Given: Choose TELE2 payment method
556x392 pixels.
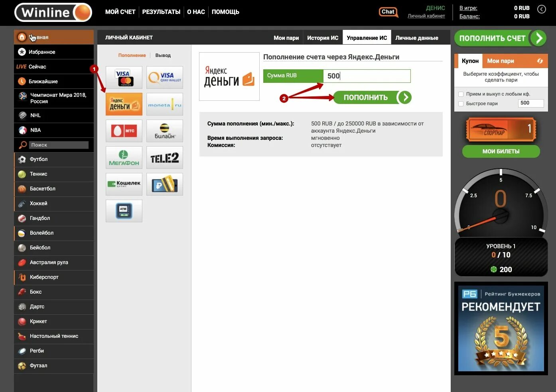Looking at the screenshot, I should click(x=165, y=157).
